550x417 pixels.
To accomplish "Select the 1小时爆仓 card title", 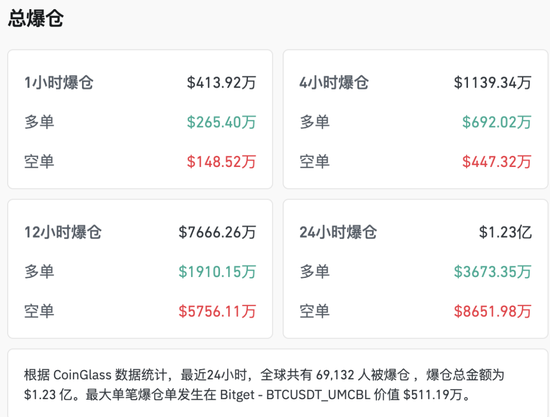I will (x=59, y=83).
